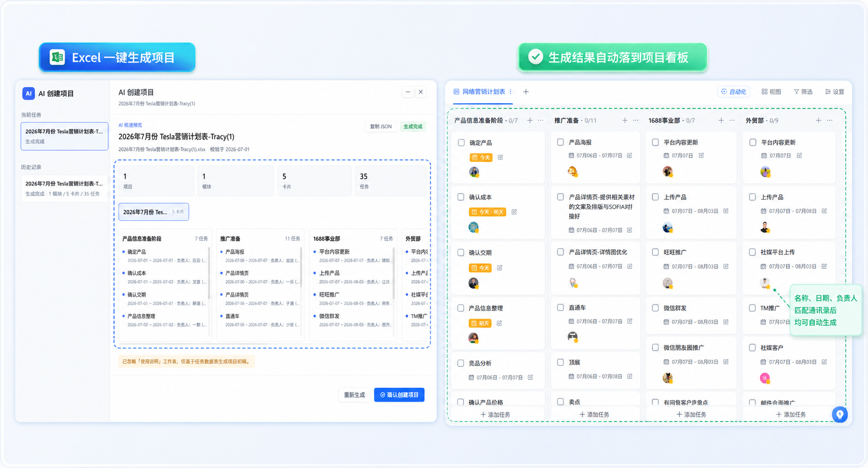Click assignee avatar on 产品海报 card

point(573,171)
